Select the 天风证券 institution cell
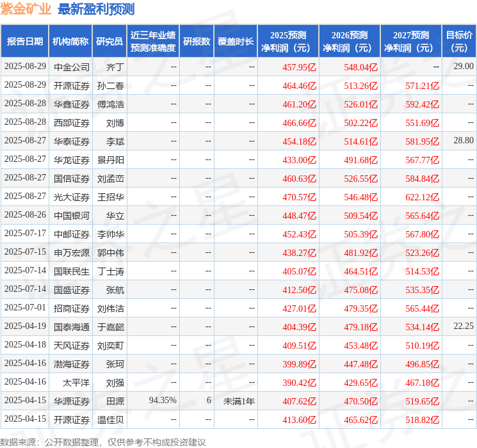 [72, 346]
